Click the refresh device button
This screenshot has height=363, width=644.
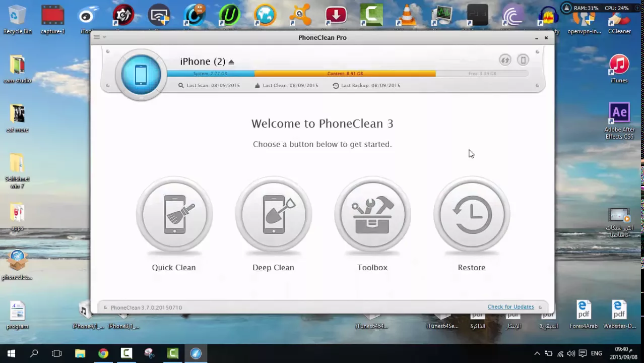tap(505, 60)
